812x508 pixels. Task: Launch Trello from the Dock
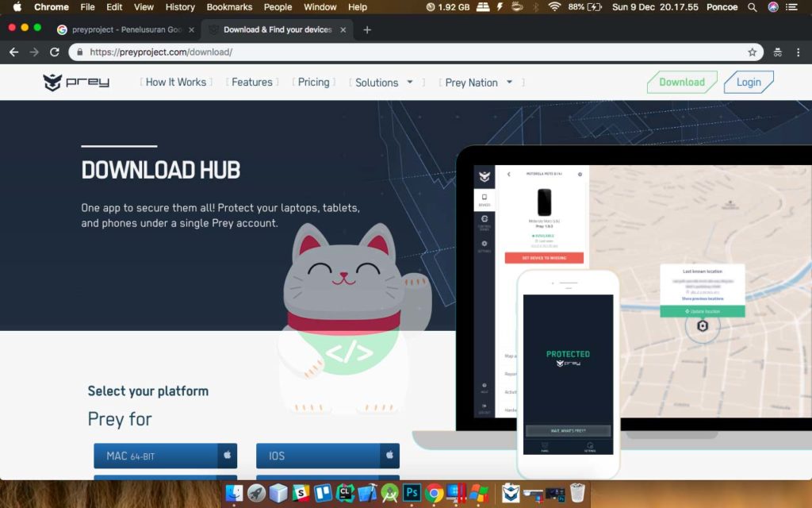pos(323,494)
